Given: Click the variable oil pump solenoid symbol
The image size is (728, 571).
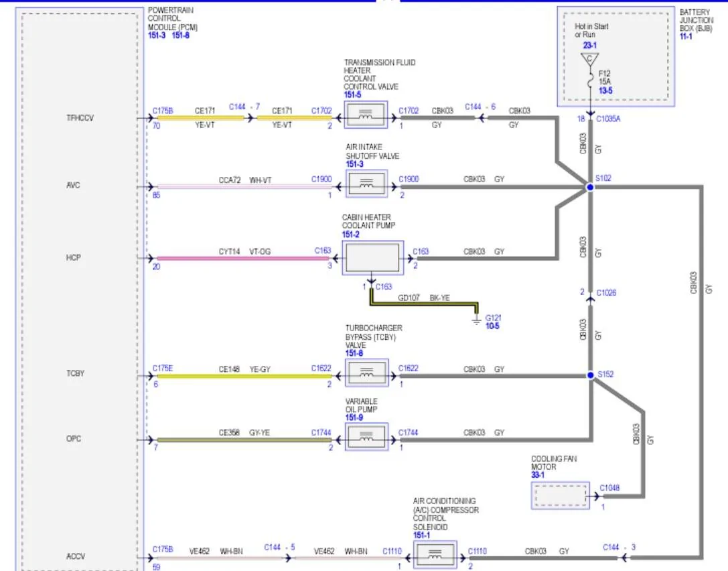Looking at the screenshot, I should pos(367,437).
